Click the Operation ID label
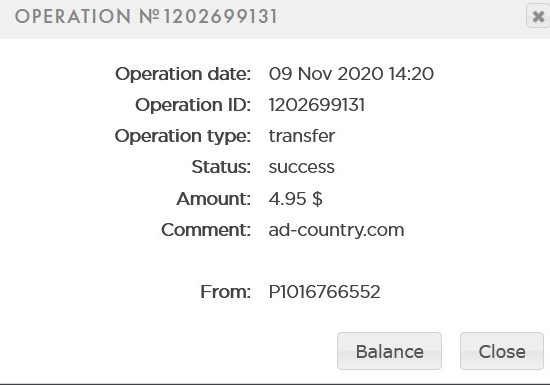Viewport: 550px width, 385px height. coord(193,105)
